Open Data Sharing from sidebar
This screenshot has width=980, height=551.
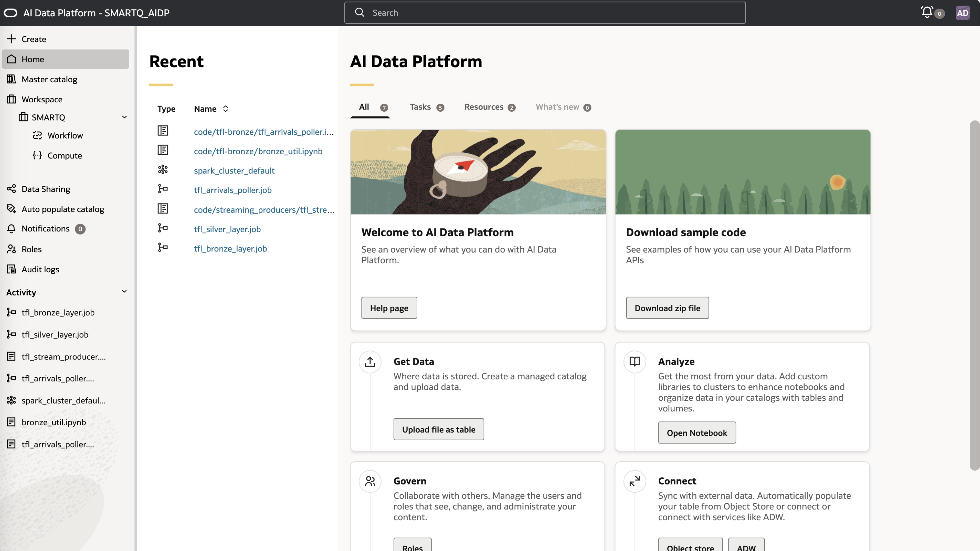point(46,189)
